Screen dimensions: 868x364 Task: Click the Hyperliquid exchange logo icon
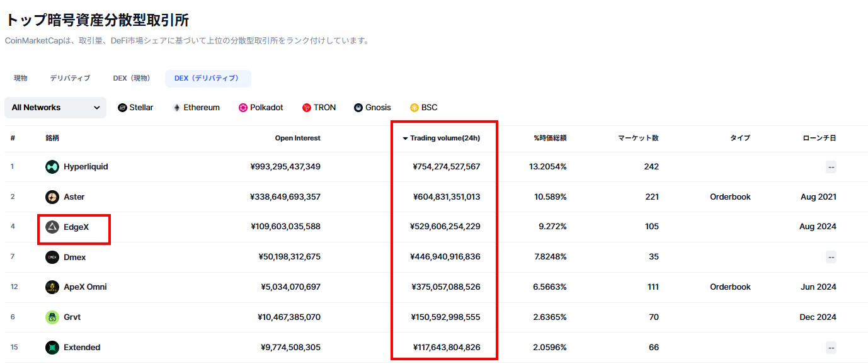[52, 167]
